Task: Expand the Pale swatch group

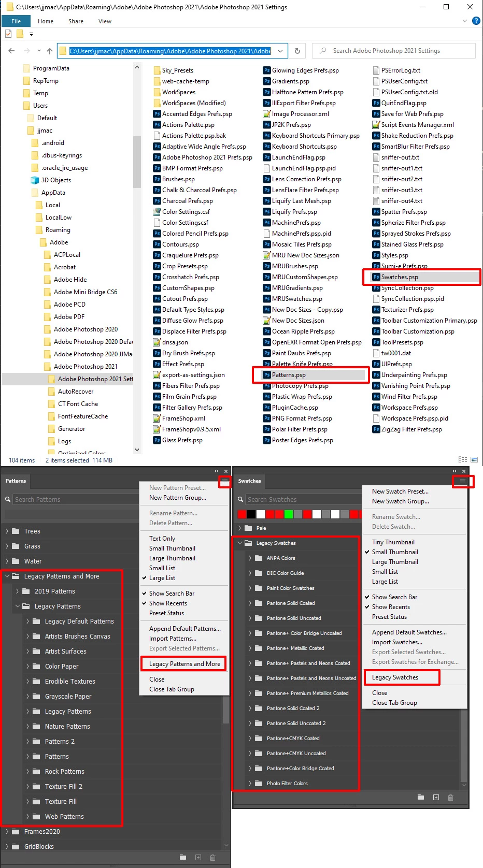Action: pos(239,528)
